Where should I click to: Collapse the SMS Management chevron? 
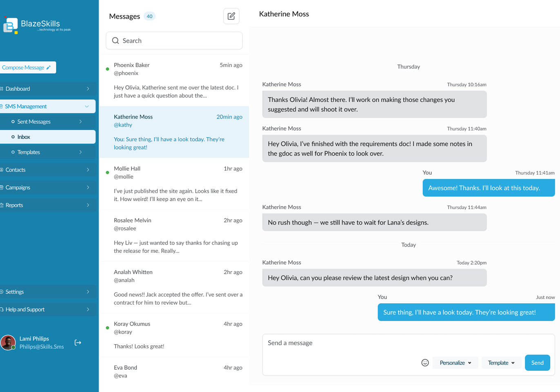click(87, 106)
